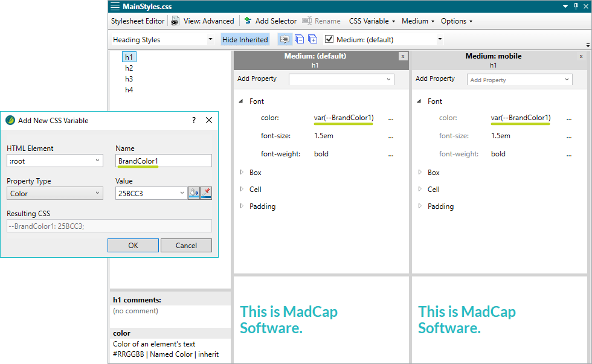Click OK in Add New CSS Variable
Viewport: 592px width, 364px height.
[133, 245]
